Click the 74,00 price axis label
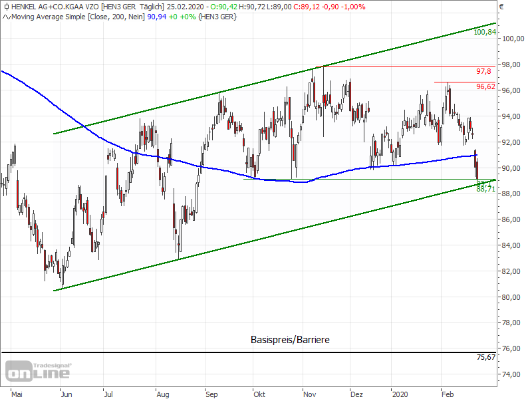This screenshot has height=399, width=532. tap(511, 374)
